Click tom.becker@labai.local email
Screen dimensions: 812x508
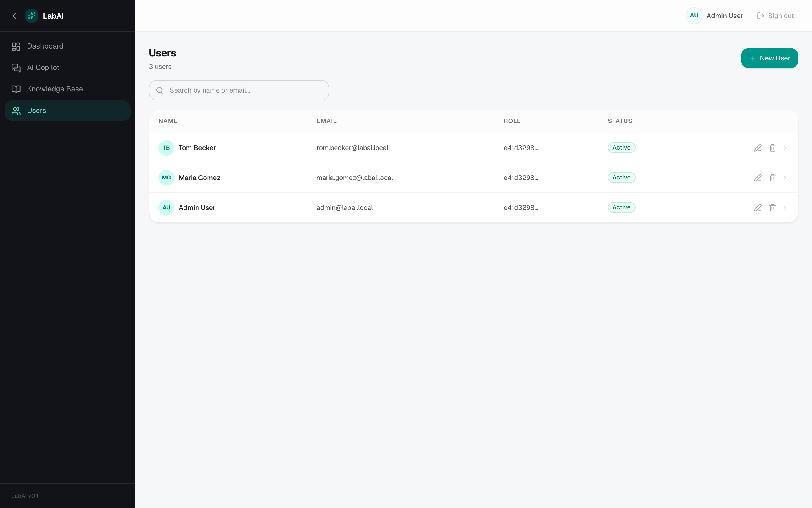pyautogui.click(x=352, y=148)
